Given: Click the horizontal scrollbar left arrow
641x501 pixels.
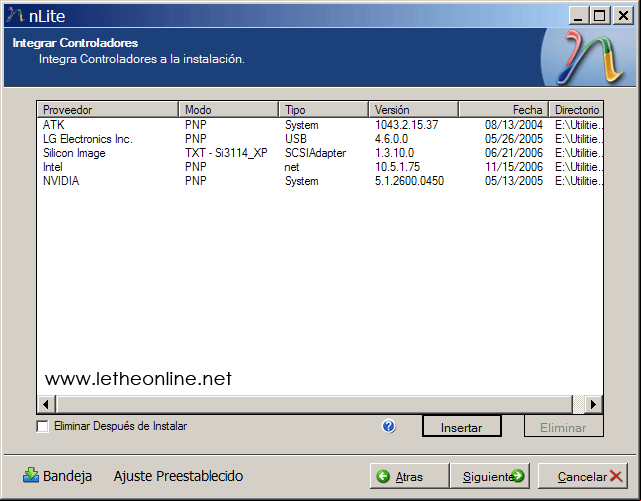Looking at the screenshot, I should click(46, 405).
